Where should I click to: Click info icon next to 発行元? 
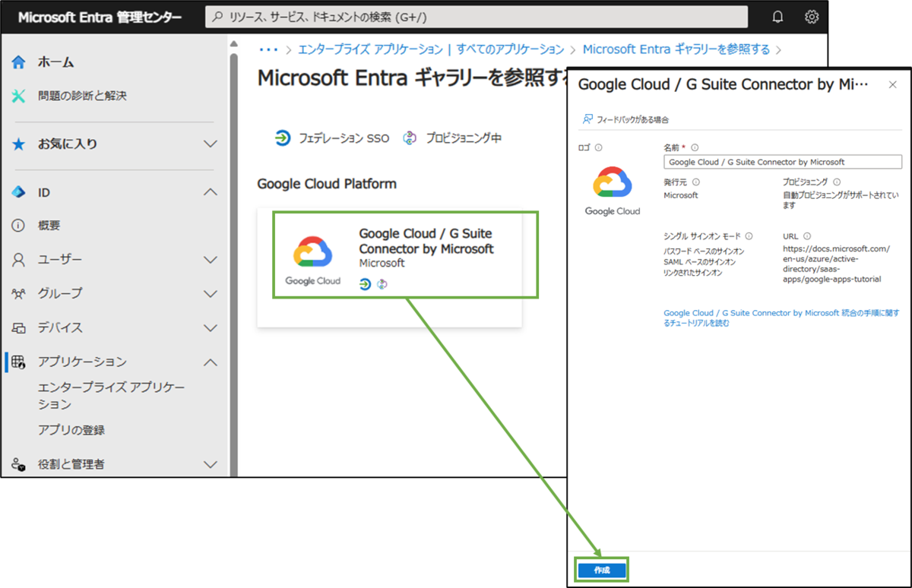coord(696,182)
